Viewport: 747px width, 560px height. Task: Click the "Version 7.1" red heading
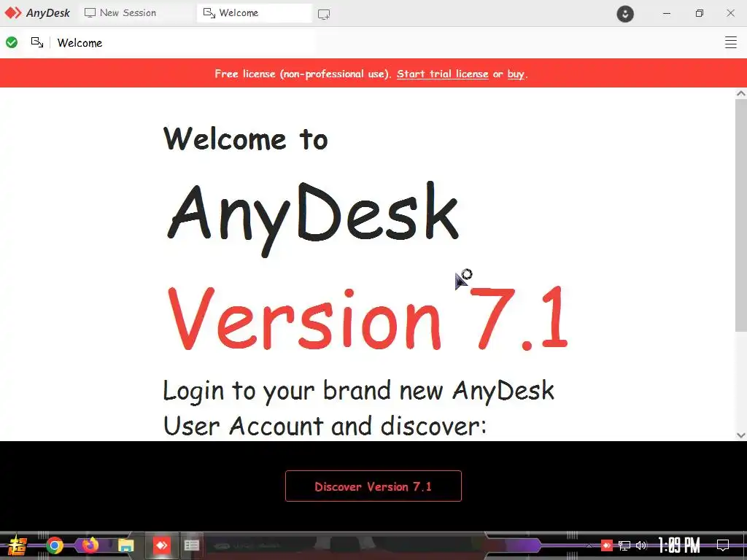point(368,318)
